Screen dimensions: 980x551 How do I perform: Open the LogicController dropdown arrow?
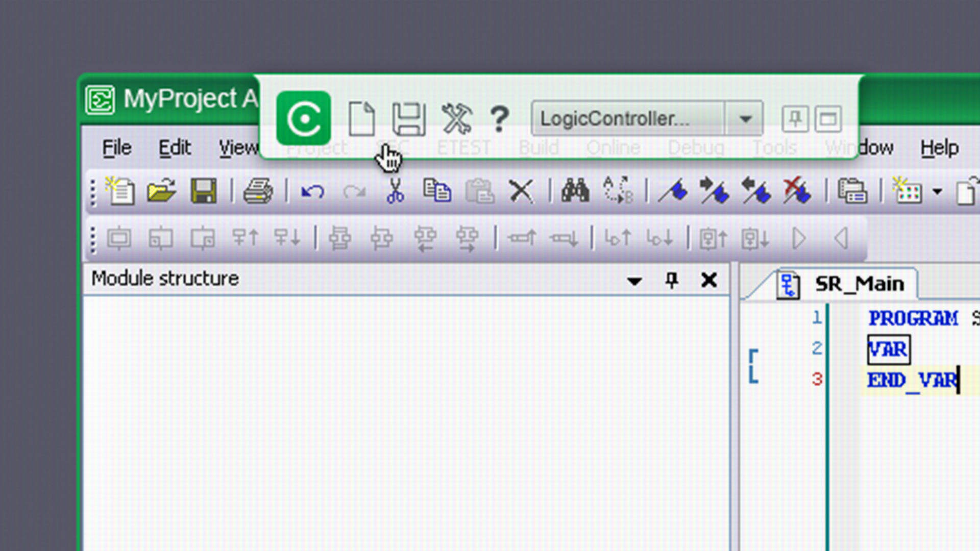pyautogui.click(x=745, y=119)
